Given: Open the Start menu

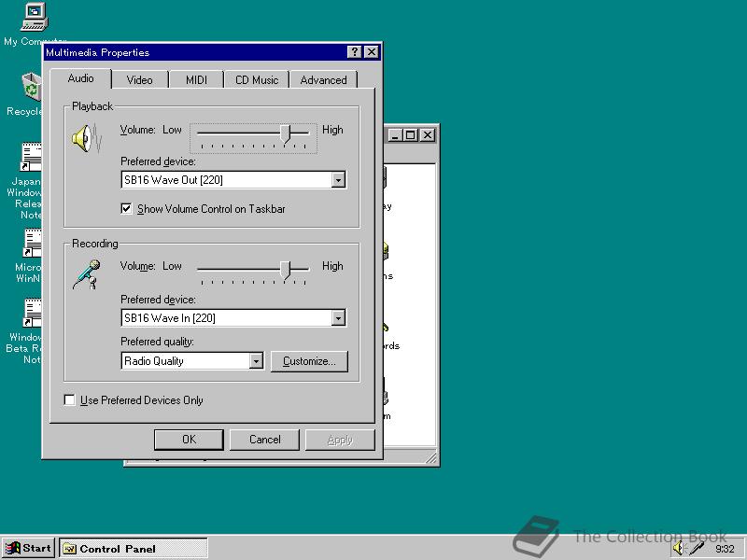Looking at the screenshot, I should [x=28, y=549].
